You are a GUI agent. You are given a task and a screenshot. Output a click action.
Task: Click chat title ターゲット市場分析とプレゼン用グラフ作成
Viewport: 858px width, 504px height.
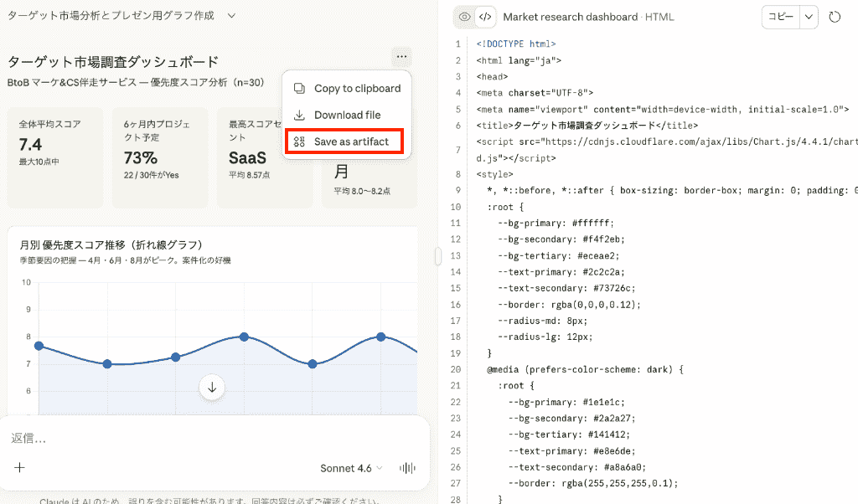pos(111,16)
